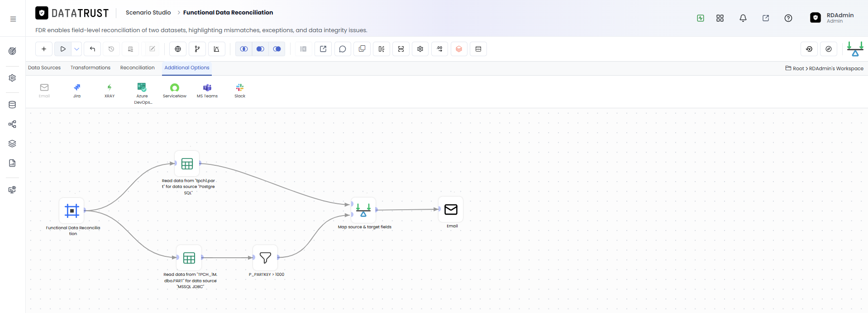This screenshot has height=313, width=868.
Task: Select the Slack integration icon
Action: tap(240, 90)
